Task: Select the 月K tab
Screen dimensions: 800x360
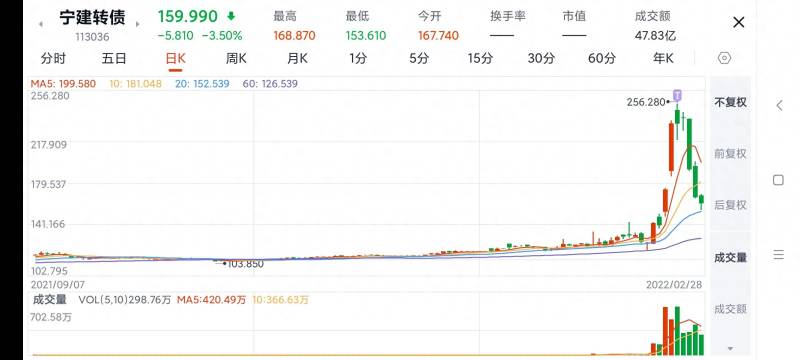Action: (297, 59)
